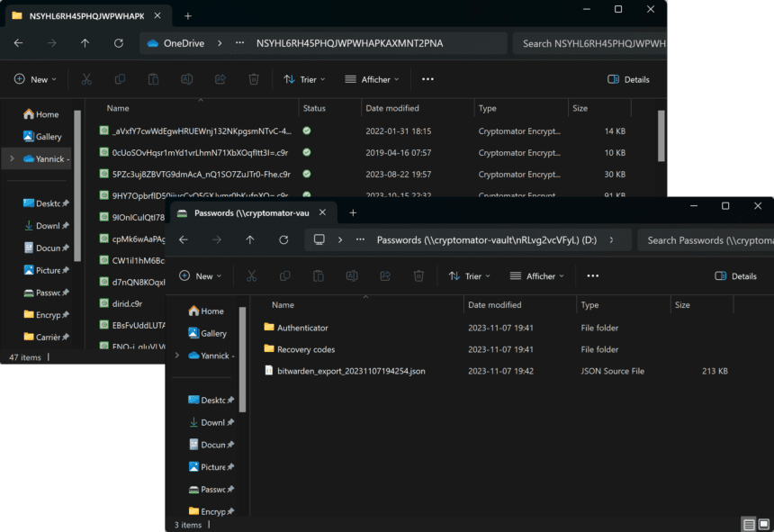Click Delete trash icon in OneDrive window
This screenshot has width=774, height=532.
point(254,79)
